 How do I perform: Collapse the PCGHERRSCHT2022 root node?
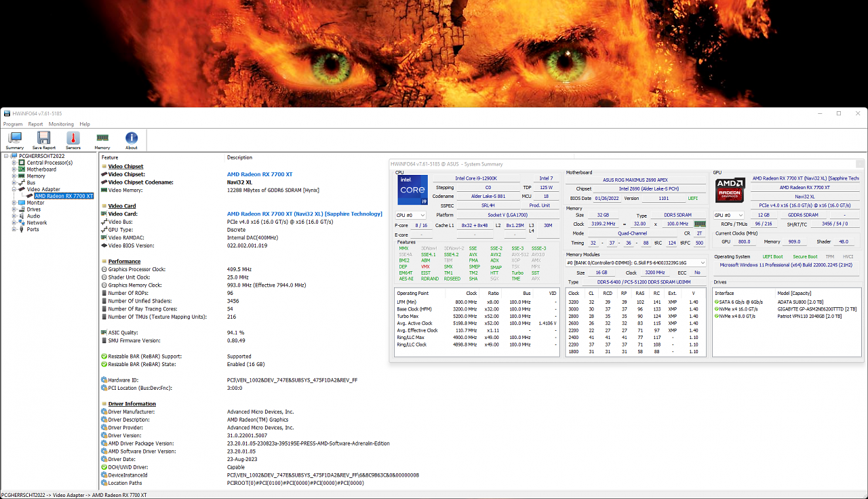(x=7, y=156)
